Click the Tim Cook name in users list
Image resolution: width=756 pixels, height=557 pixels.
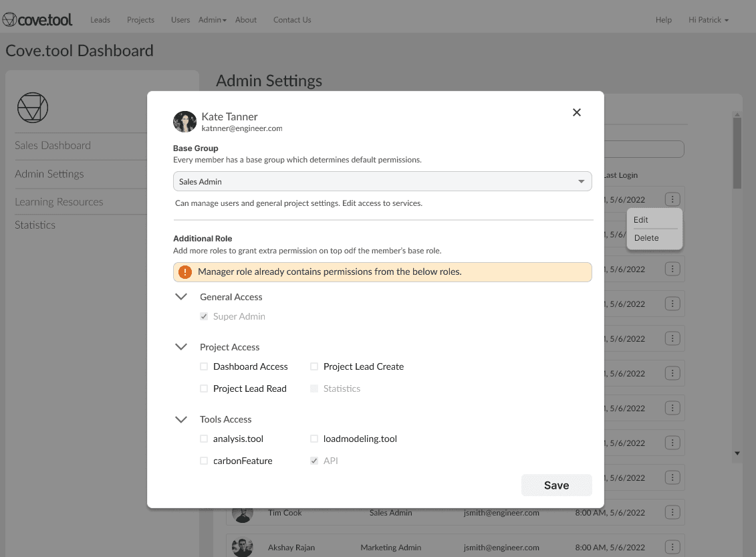[x=285, y=513]
